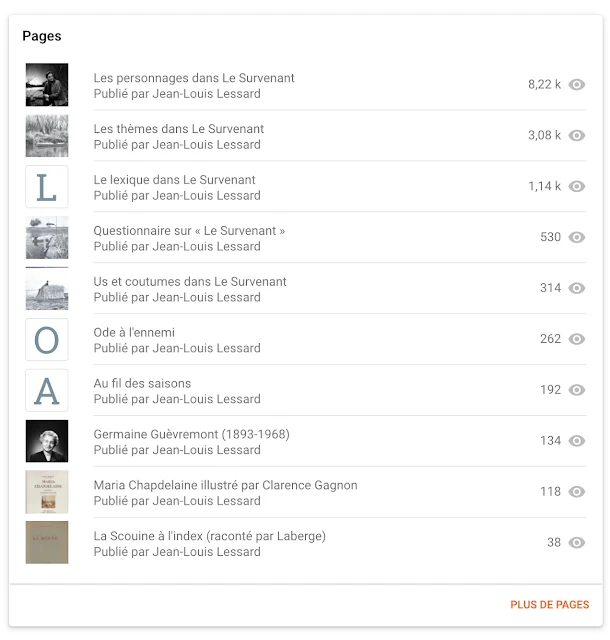Click Maria Chapdelaine book cover thumbnail

[47, 492]
